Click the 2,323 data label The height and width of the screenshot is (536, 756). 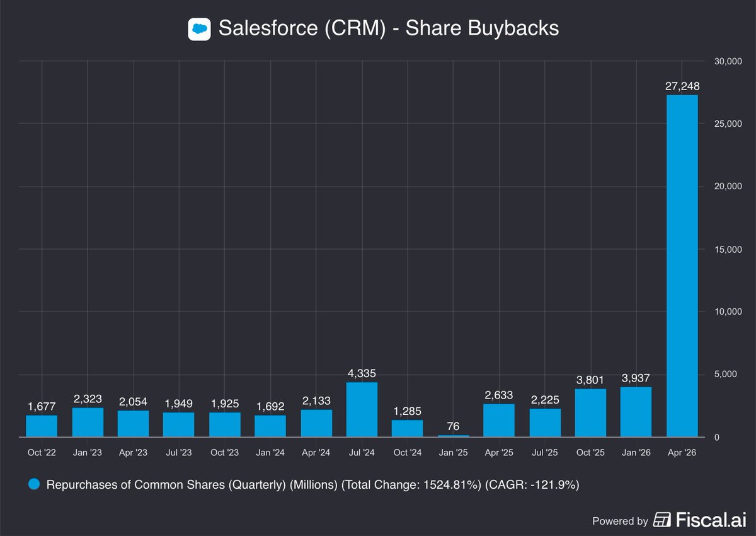(88, 399)
